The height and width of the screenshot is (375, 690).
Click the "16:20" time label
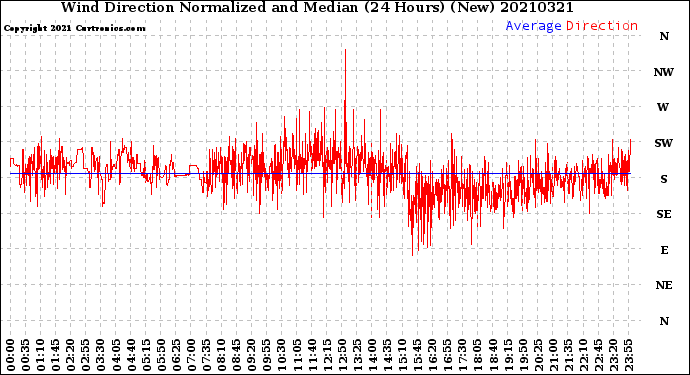click(x=433, y=355)
